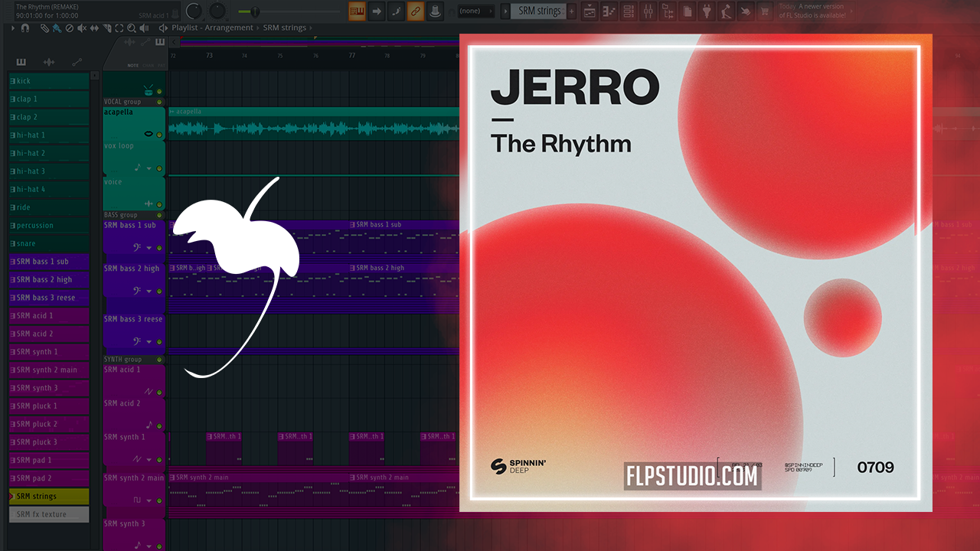
Task: Open the content shop cart icon
Action: (764, 11)
